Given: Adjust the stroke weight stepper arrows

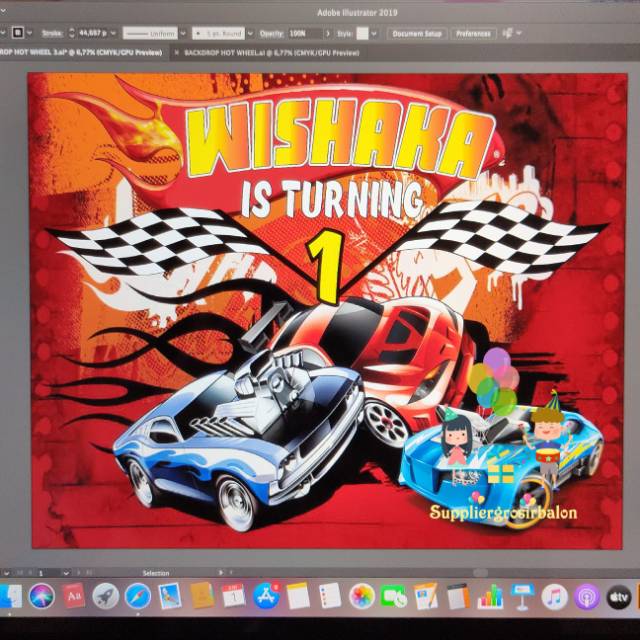Looking at the screenshot, I should point(72,33).
